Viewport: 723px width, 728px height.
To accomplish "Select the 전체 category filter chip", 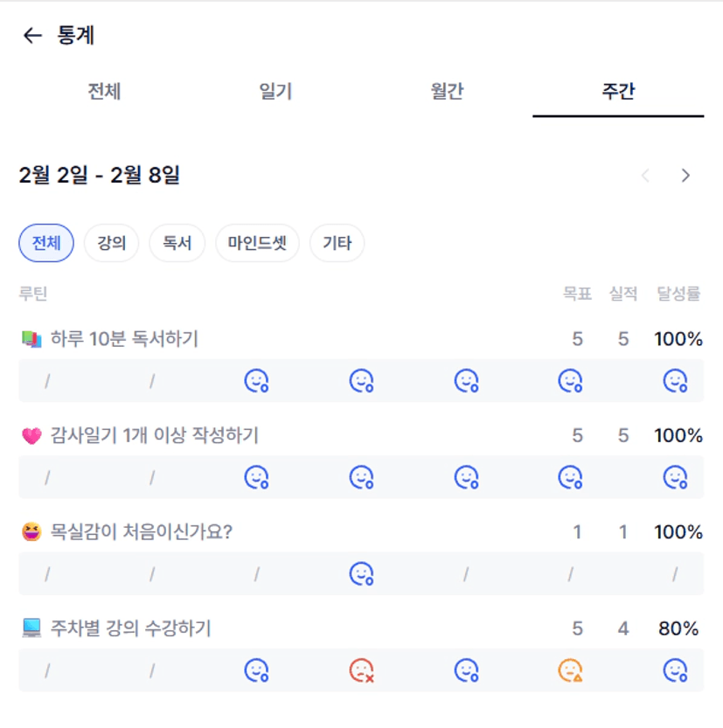I will (x=46, y=243).
